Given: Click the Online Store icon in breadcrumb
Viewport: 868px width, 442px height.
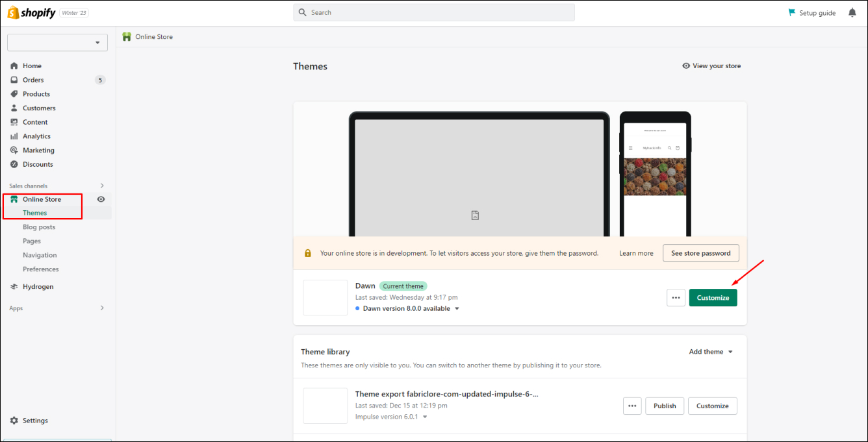Looking at the screenshot, I should (127, 36).
